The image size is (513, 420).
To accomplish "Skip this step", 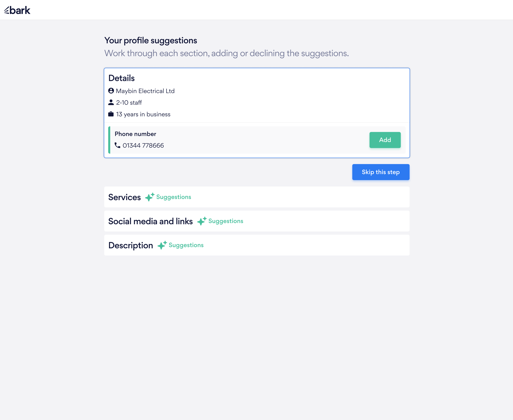I will click(381, 172).
